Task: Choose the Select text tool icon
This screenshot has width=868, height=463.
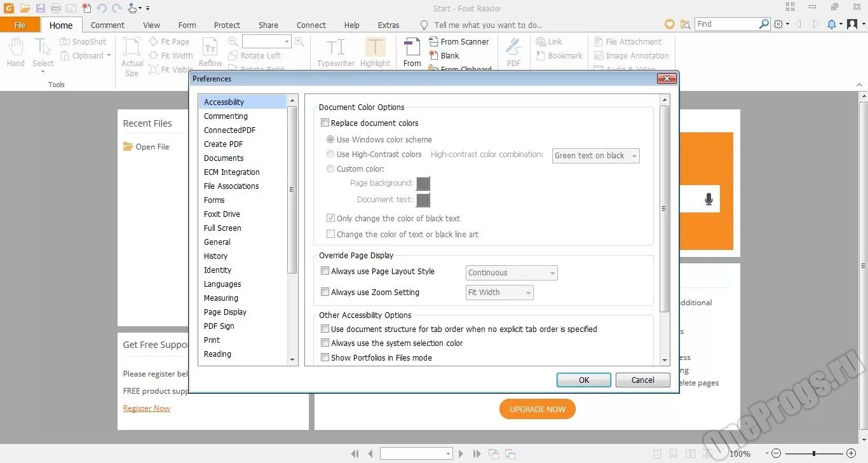Action: point(43,52)
